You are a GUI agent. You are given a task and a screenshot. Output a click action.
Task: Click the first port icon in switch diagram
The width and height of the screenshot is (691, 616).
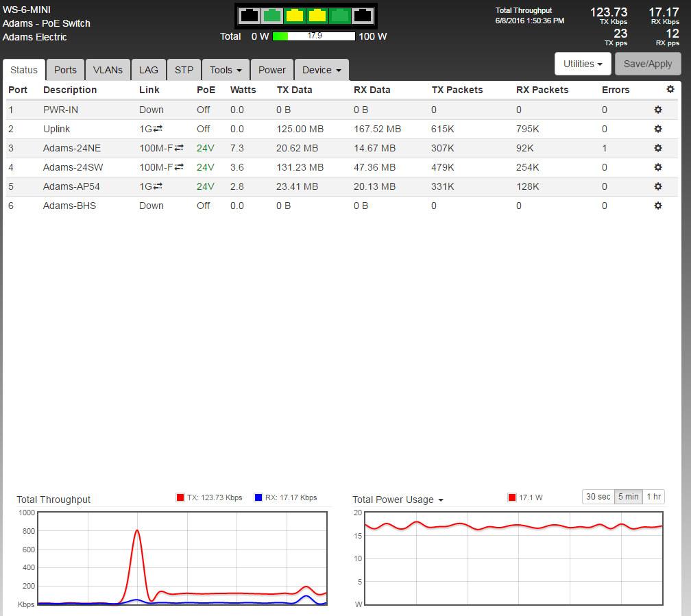pyautogui.click(x=250, y=16)
